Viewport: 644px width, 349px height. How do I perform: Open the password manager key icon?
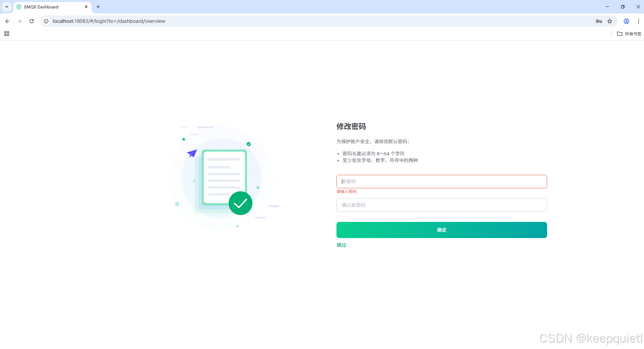599,21
